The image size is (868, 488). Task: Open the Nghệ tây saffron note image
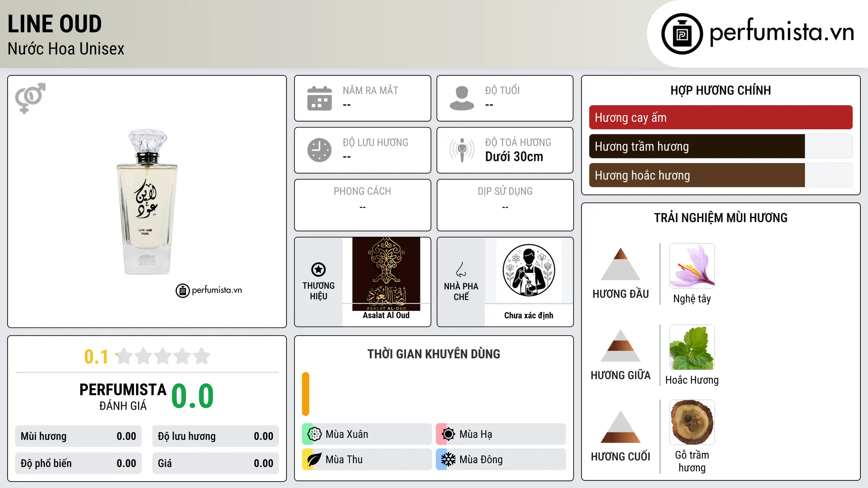pos(692,266)
